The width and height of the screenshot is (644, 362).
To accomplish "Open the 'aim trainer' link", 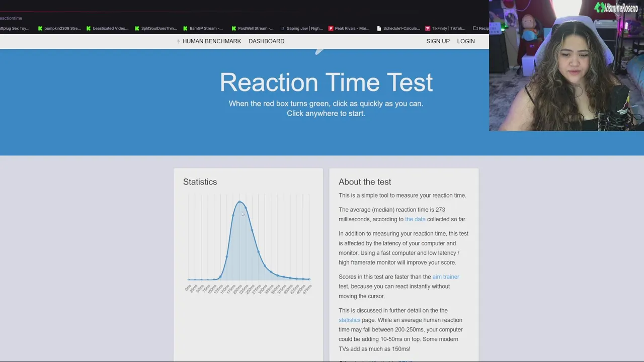I will point(446,277).
